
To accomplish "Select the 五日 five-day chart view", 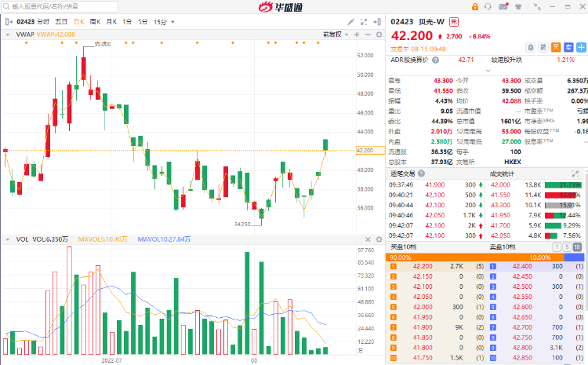I will tap(61, 21).
